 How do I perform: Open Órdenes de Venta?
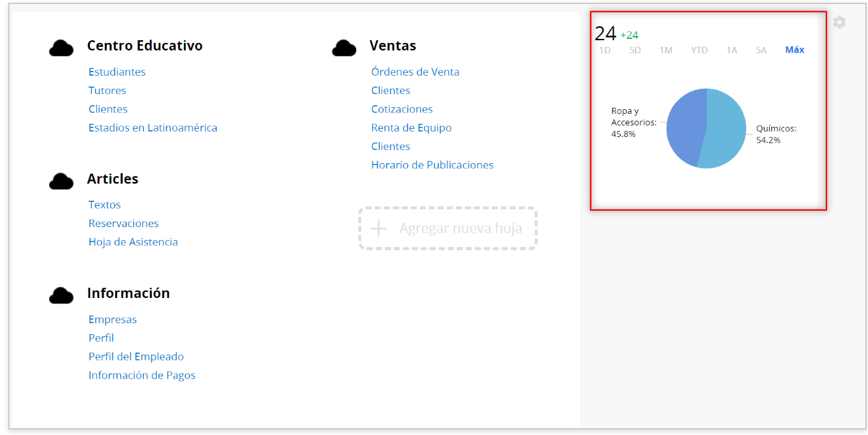tap(415, 72)
